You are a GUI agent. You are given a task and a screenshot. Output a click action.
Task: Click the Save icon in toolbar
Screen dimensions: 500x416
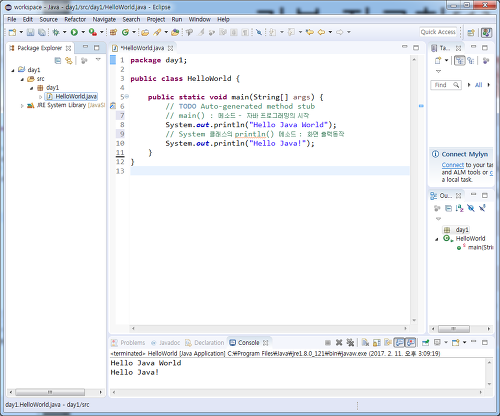31,32
